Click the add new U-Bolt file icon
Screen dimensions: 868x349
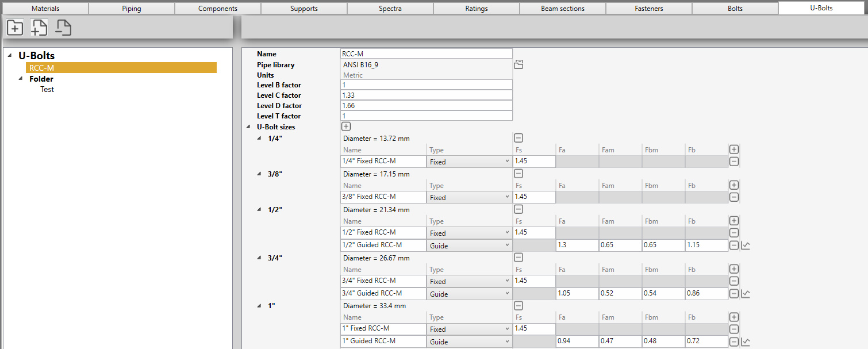click(x=39, y=27)
